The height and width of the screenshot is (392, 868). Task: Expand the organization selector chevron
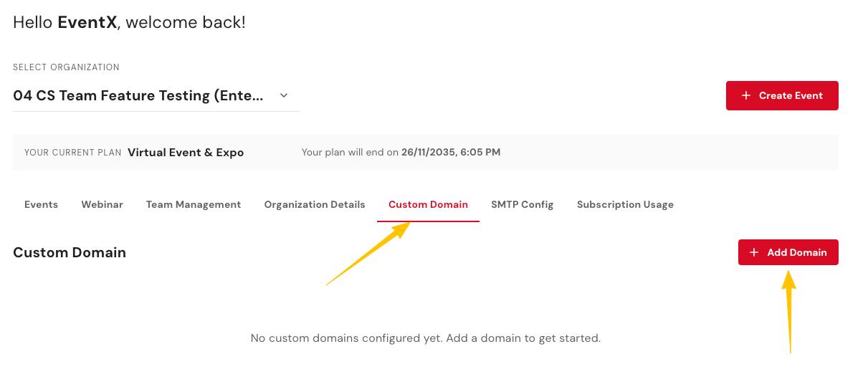284,95
